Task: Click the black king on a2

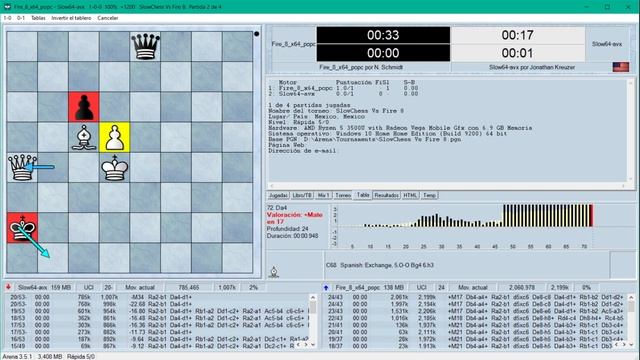Action: coord(22,228)
